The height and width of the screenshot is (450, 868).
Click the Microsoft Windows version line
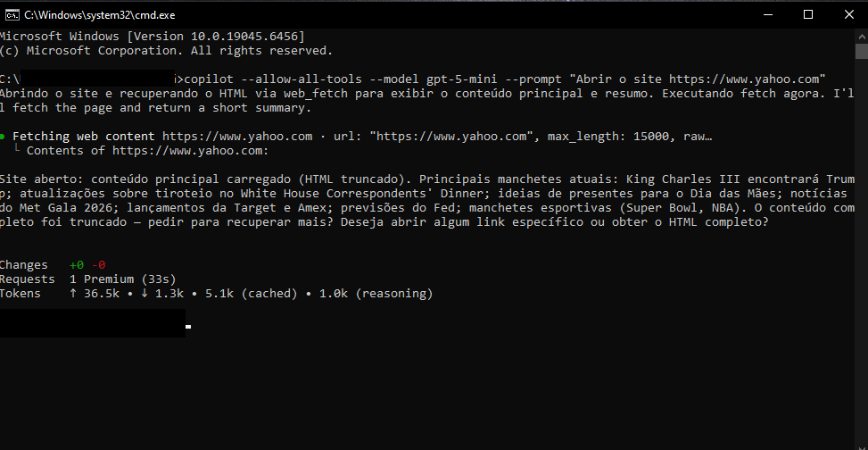(152, 36)
